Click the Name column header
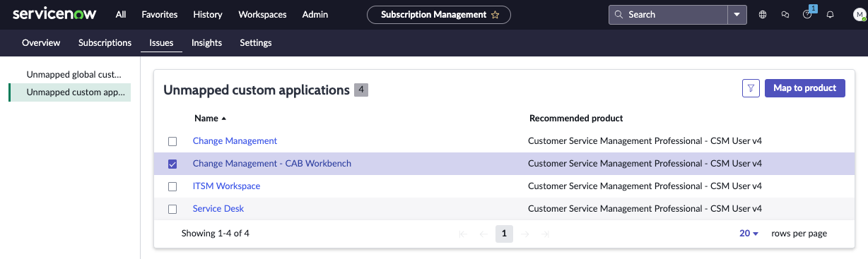Viewport: 868px width, 259px height. pyautogui.click(x=206, y=119)
